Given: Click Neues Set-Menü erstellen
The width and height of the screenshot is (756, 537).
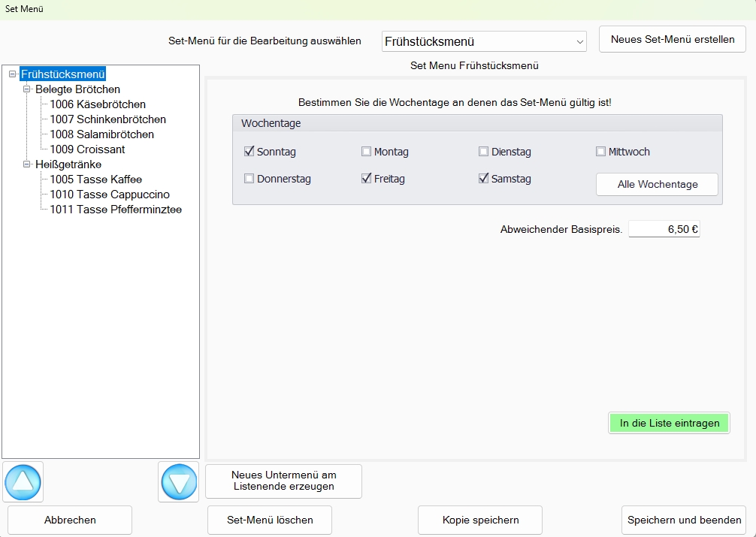Looking at the screenshot, I should 673,39.
